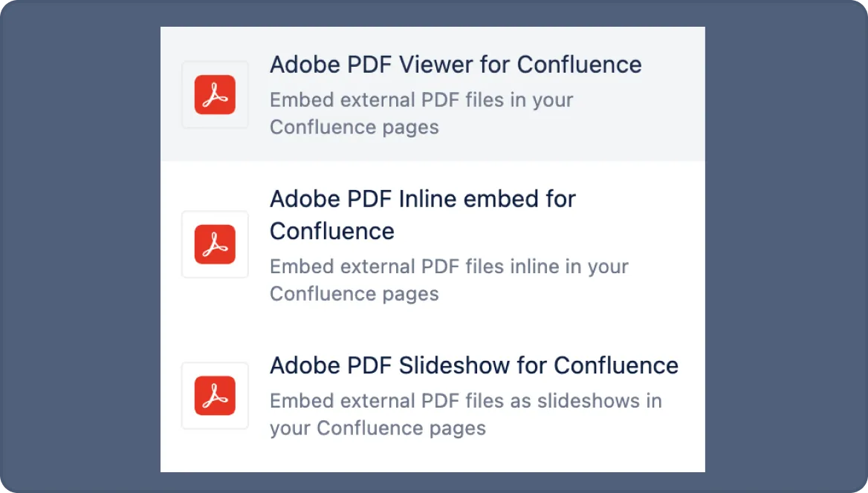The width and height of the screenshot is (868, 493).
Task: Click description "Embed external PDF files inline in your"
Action: tap(449, 267)
